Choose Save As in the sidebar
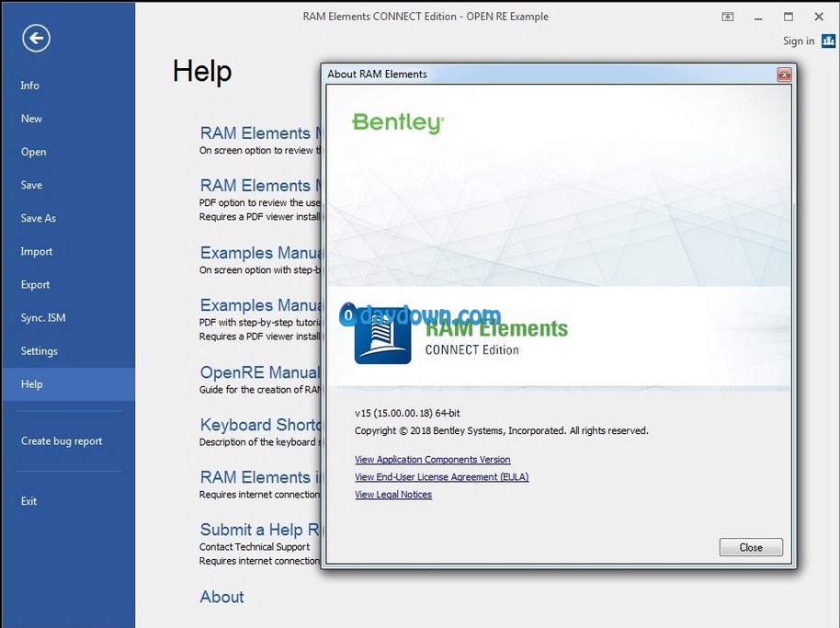Viewport: 840px width, 628px height. pyautogui.click(x=39, y=218)
